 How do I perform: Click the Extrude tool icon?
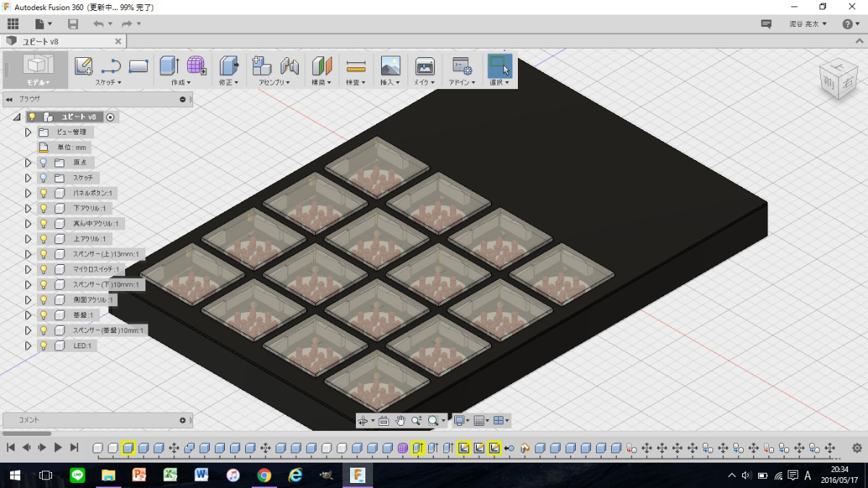coord(169,66)
